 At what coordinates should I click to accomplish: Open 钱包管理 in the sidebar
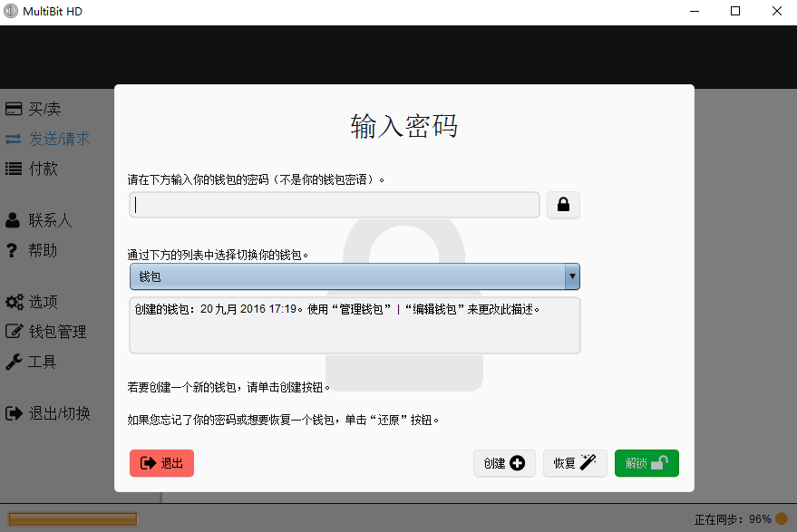point(45,332)
